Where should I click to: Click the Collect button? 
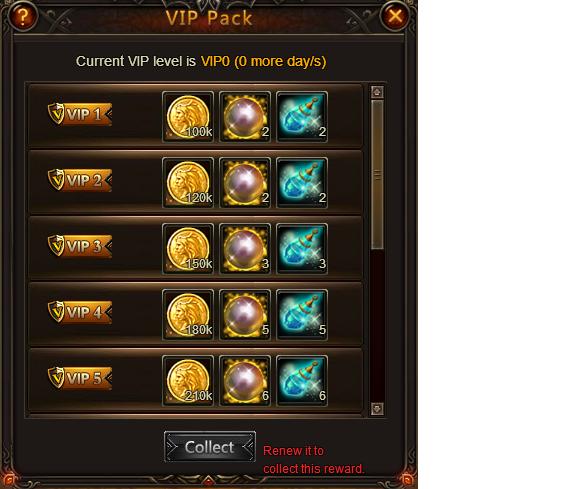click(x=210, y=447)
